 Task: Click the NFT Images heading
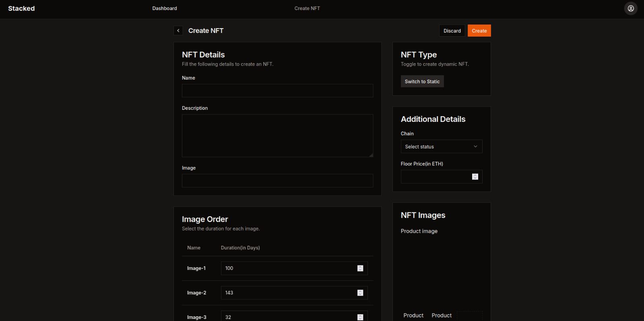pyautogui.click(x=423, y=215)
